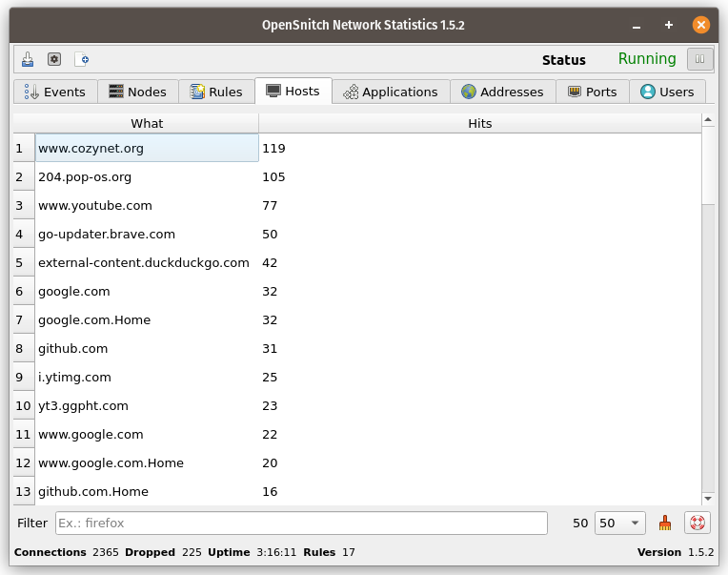
Task: Click the broom icon to clear statistics
Action: pos(665,523)
